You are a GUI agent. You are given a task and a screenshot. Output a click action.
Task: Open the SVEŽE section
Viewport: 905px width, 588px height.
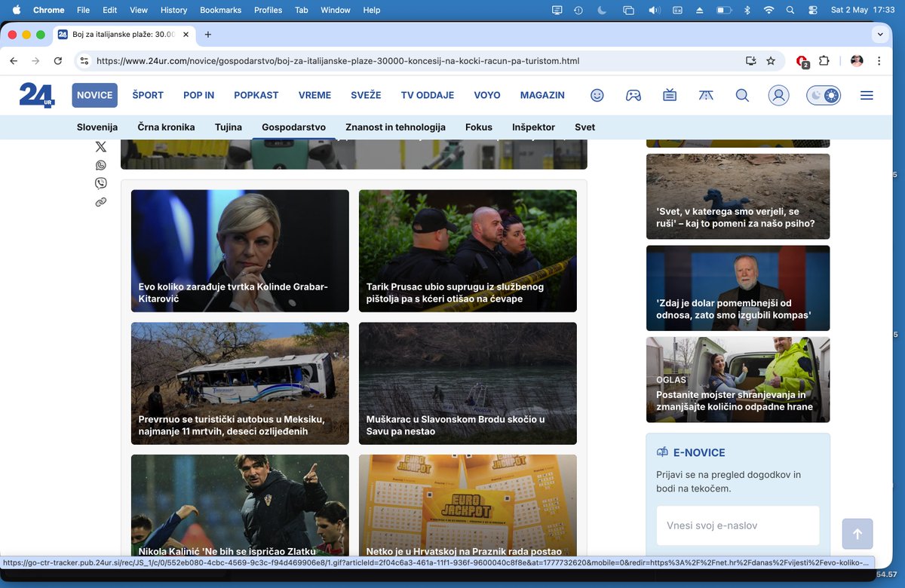click(366, 95)
